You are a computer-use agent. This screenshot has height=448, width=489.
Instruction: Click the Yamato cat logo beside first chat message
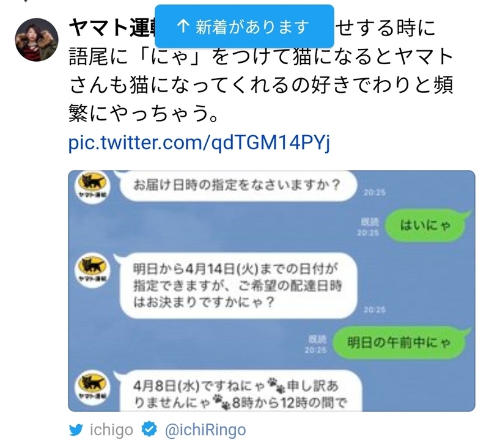(x=92, y=186)
